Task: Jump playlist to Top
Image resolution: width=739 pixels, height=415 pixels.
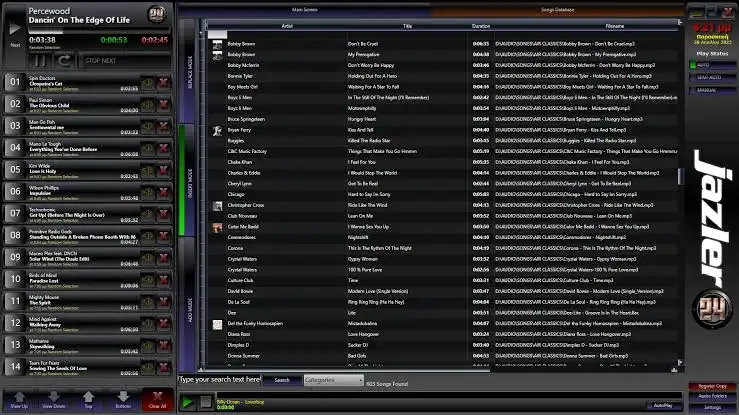Action: [89, 399]
